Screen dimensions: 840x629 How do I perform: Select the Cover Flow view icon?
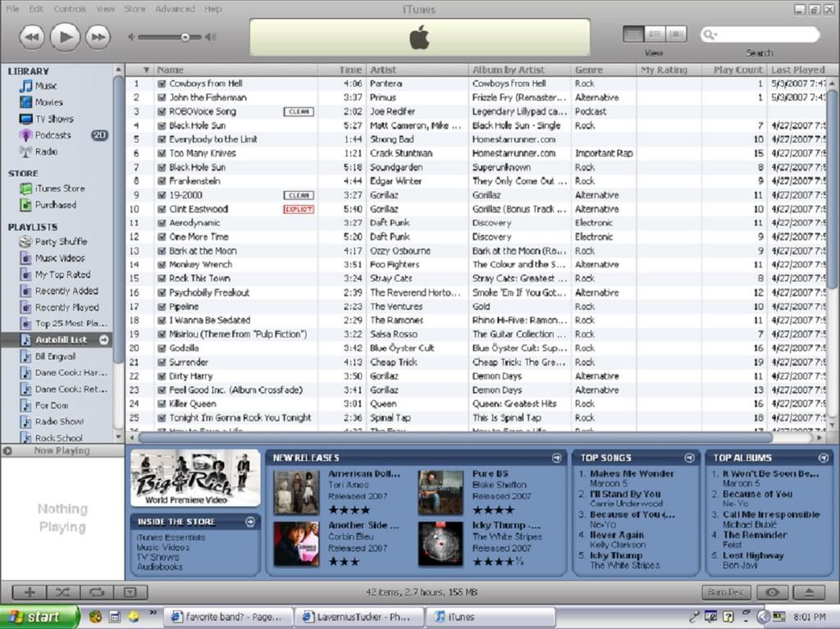676,34
